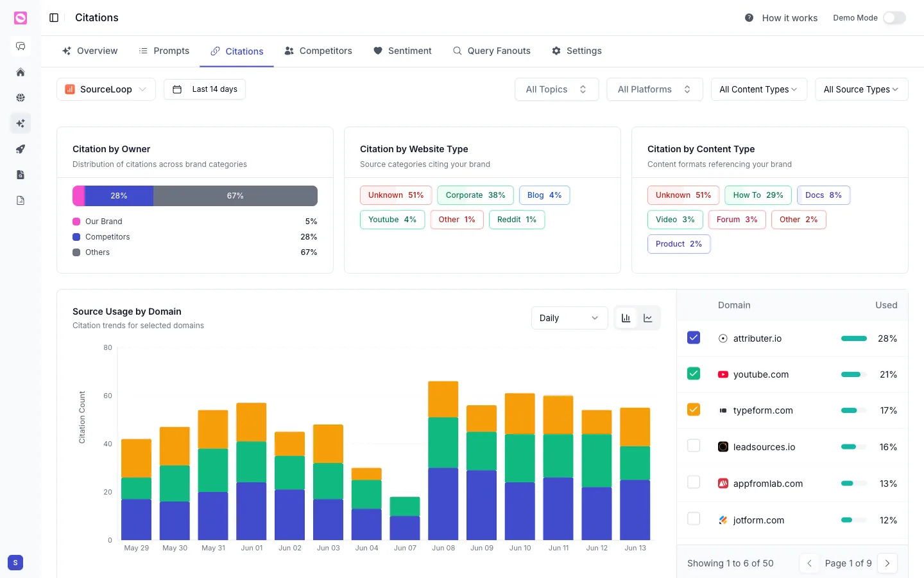
Task: Click the globe icon in sidebar
Action: coord(21,98)
